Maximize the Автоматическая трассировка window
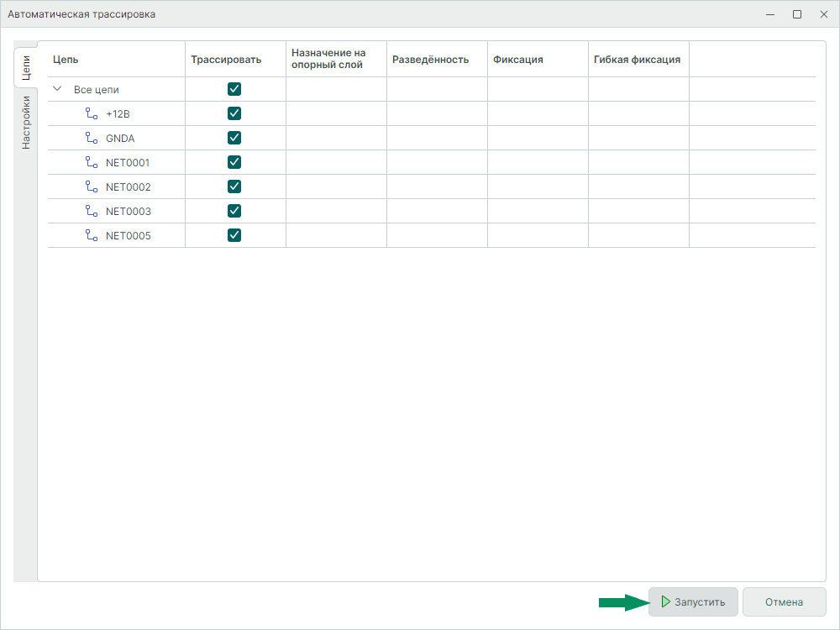 pyautogui.click(x=797, y=14)
